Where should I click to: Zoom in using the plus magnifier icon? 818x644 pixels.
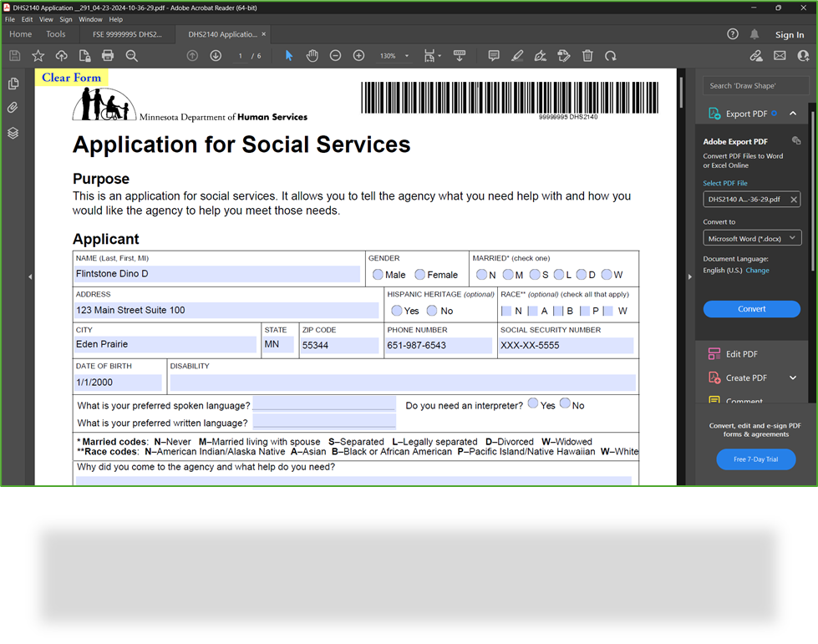(358, 55)
